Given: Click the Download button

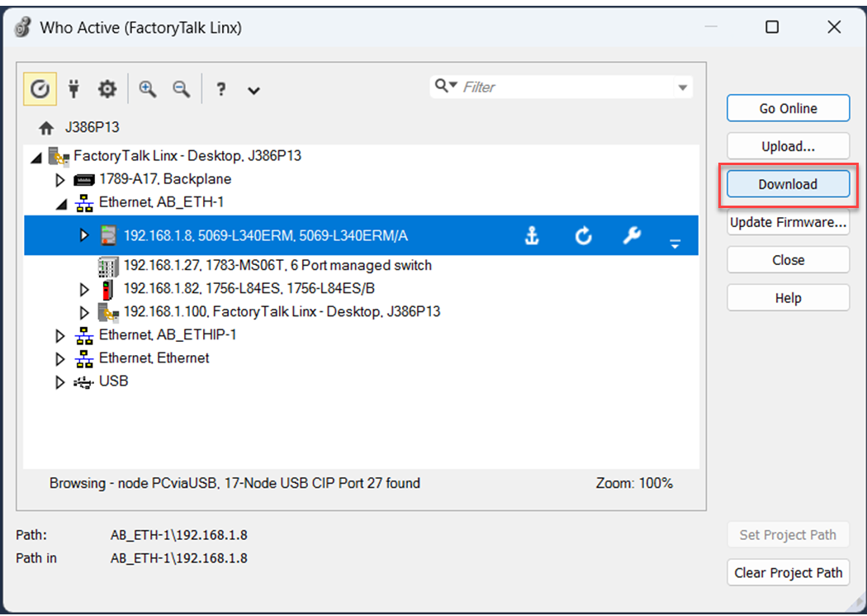Looking at the screenshot, I should (x=787, y=184).
